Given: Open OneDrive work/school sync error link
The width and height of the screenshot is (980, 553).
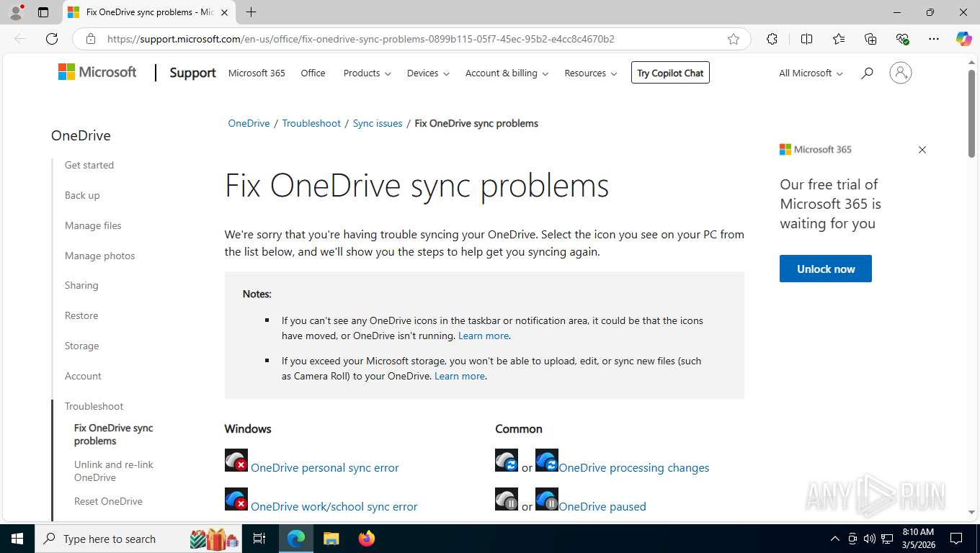Looking at the screenshot, I should coord(334,507).
